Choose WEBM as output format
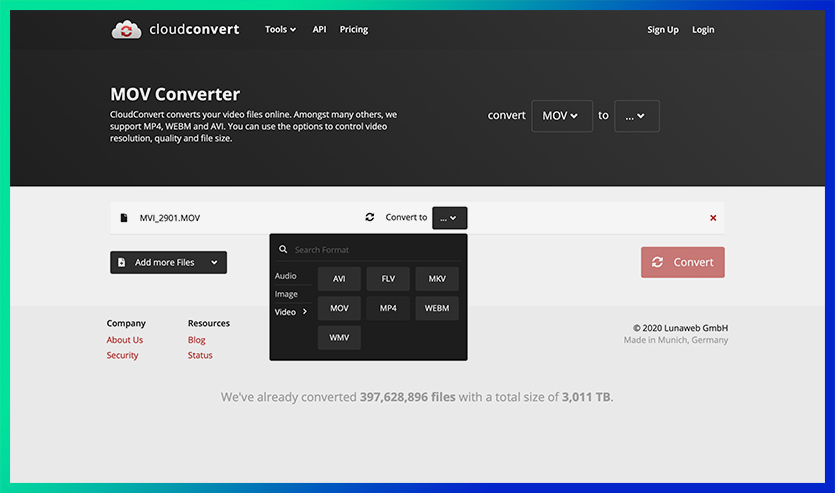This screenshot has height=493, width=835. coord(437,309)
